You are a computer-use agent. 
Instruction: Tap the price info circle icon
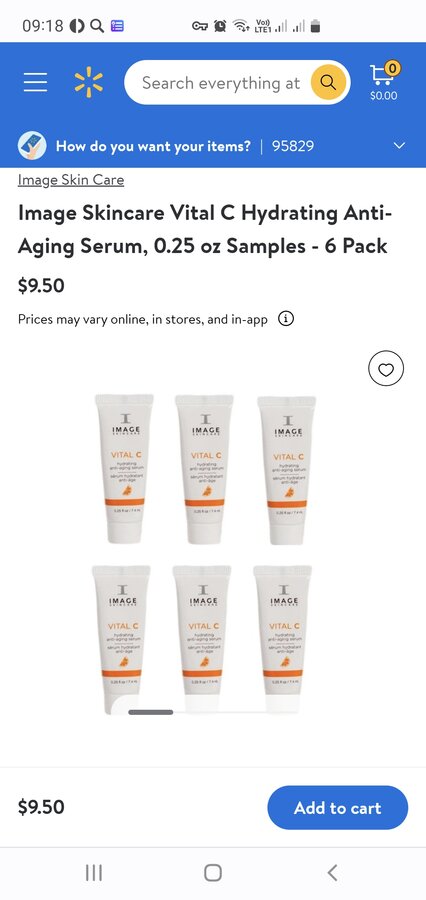click(285, 319)
